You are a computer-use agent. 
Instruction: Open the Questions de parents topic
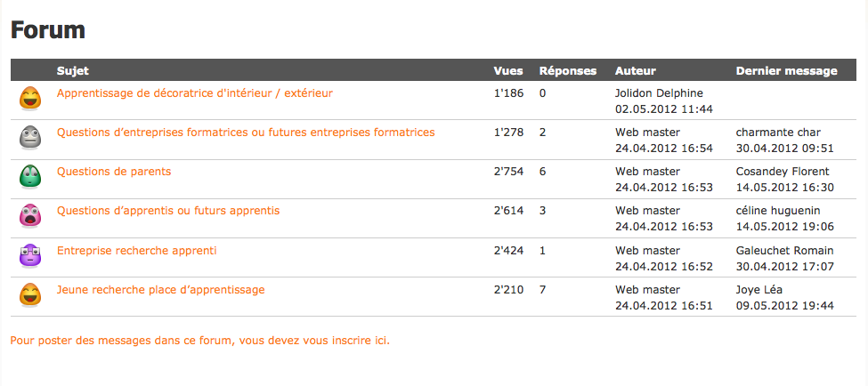[x=114, y=172]
